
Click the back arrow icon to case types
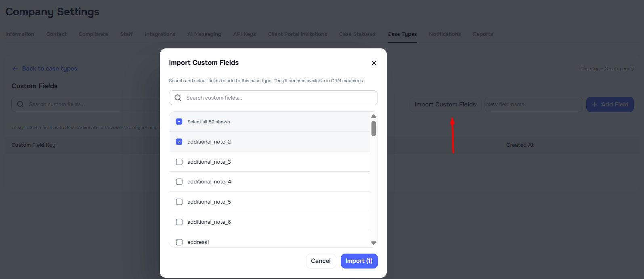(15, 69)
